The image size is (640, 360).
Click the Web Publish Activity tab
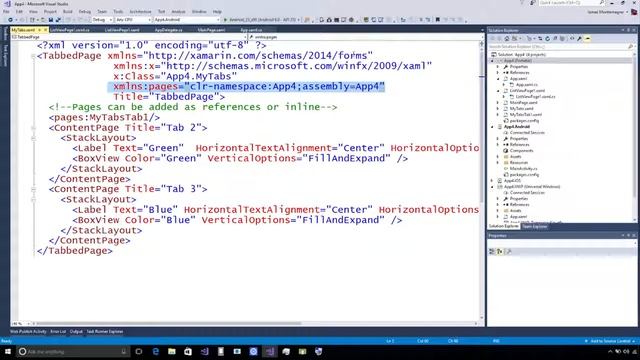point(28,331)
